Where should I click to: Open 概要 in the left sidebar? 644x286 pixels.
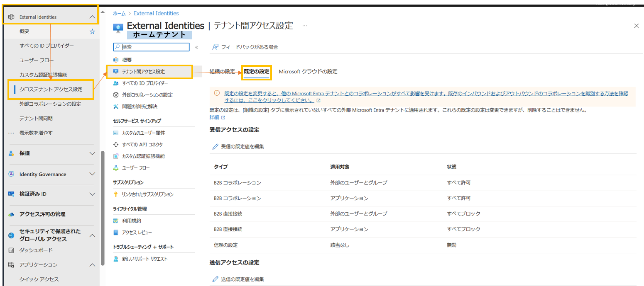tap(24, 32)
